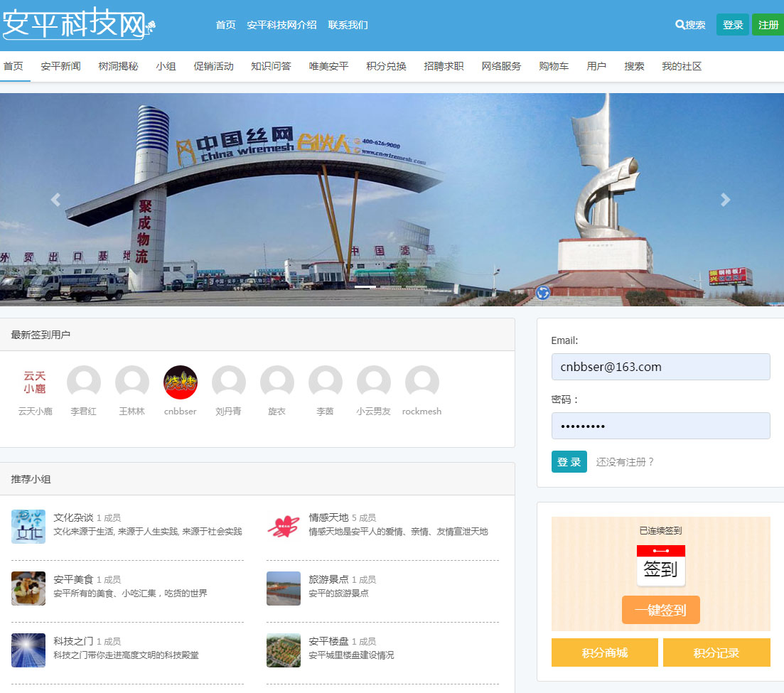Open 文化杂谈 group title link
Image resolution: width=784 pixels, height=693 pixels.
(x=73, y=517)
